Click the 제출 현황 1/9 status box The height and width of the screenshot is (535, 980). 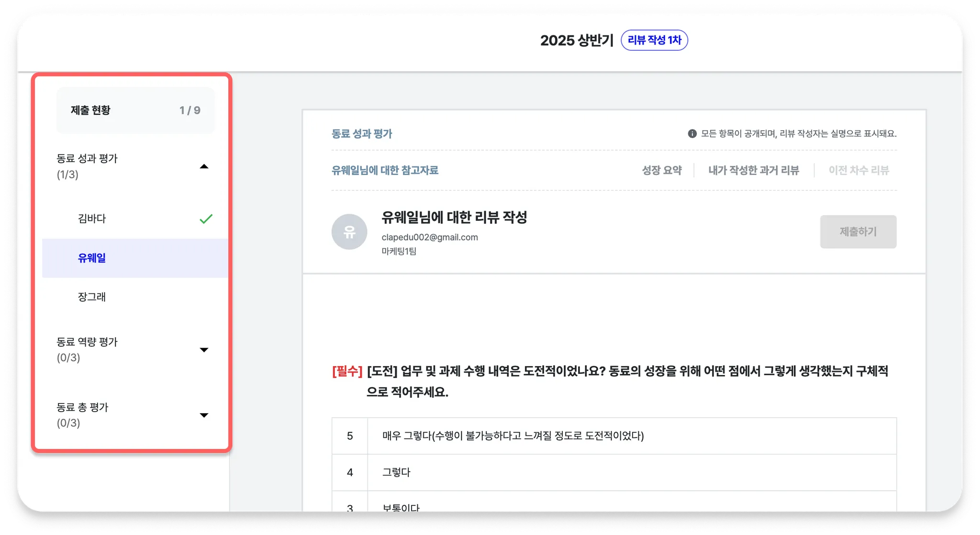(x=135, y=110)
